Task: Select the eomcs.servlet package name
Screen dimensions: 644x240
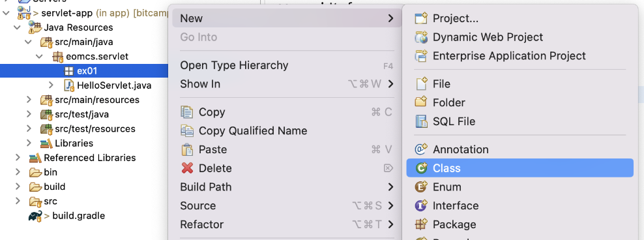Action: [x=97, y=56]
